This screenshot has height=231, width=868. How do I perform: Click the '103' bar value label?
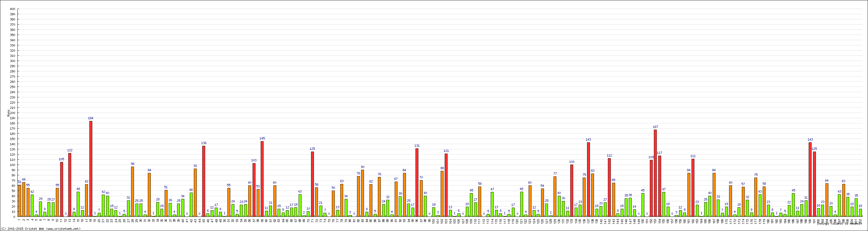[254, 160]
